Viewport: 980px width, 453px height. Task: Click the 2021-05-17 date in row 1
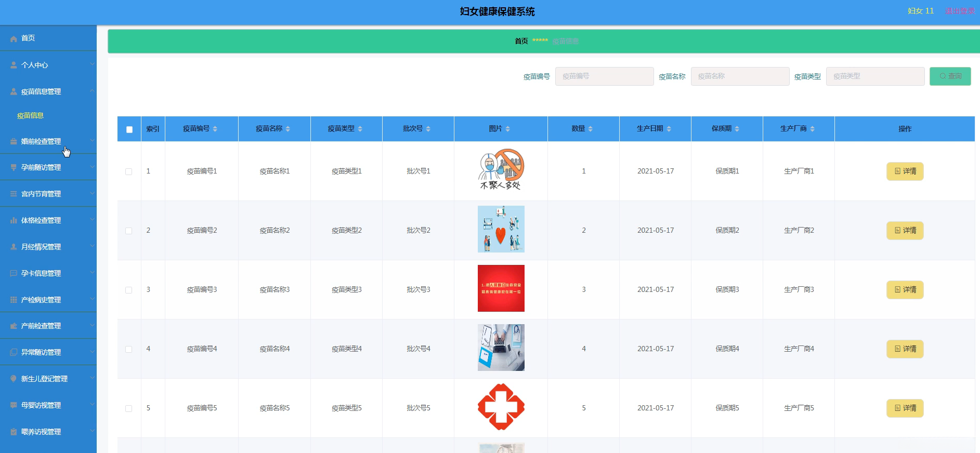656,171
